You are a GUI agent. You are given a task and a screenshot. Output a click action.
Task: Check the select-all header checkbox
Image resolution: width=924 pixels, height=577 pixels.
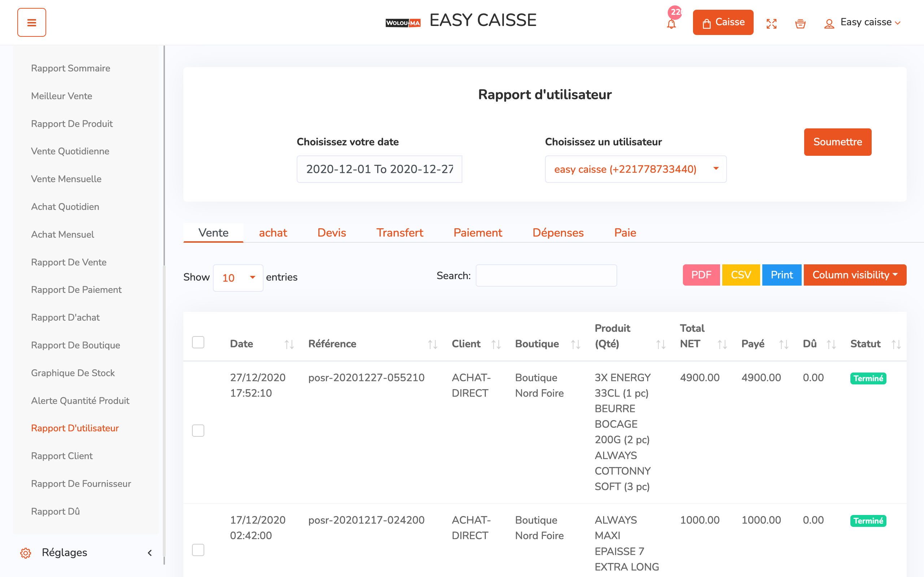tap(198, 342)
